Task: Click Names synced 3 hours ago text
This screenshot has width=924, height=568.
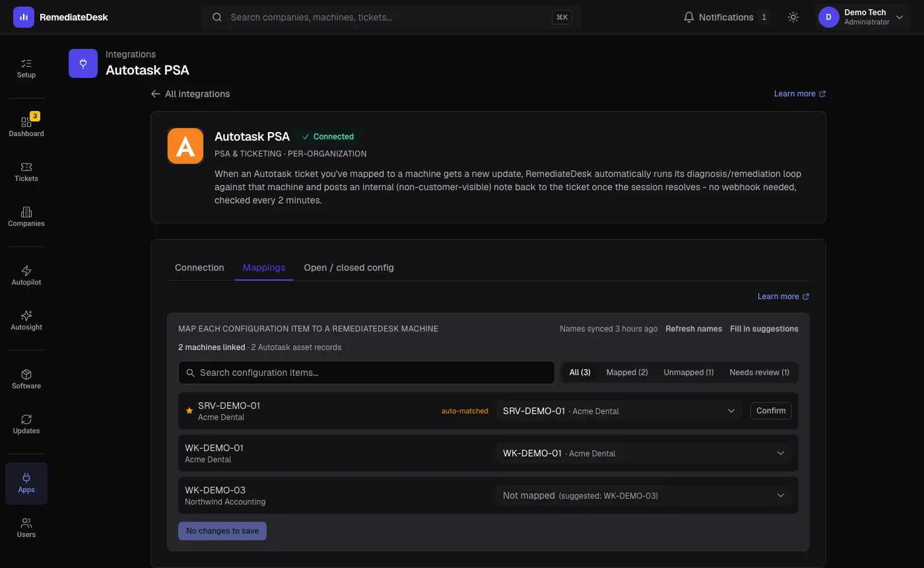Action: (x=609, y=329)
